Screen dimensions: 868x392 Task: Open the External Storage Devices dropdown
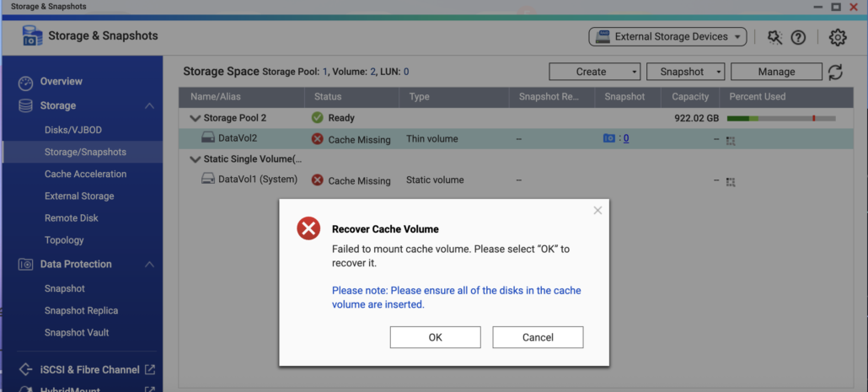(667, 37)
